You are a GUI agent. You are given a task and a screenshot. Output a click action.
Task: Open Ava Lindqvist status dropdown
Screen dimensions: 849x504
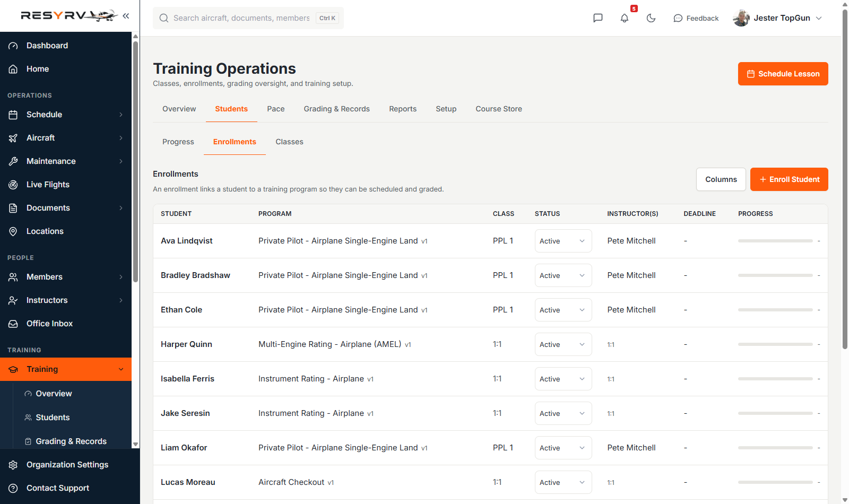[563, 241]
